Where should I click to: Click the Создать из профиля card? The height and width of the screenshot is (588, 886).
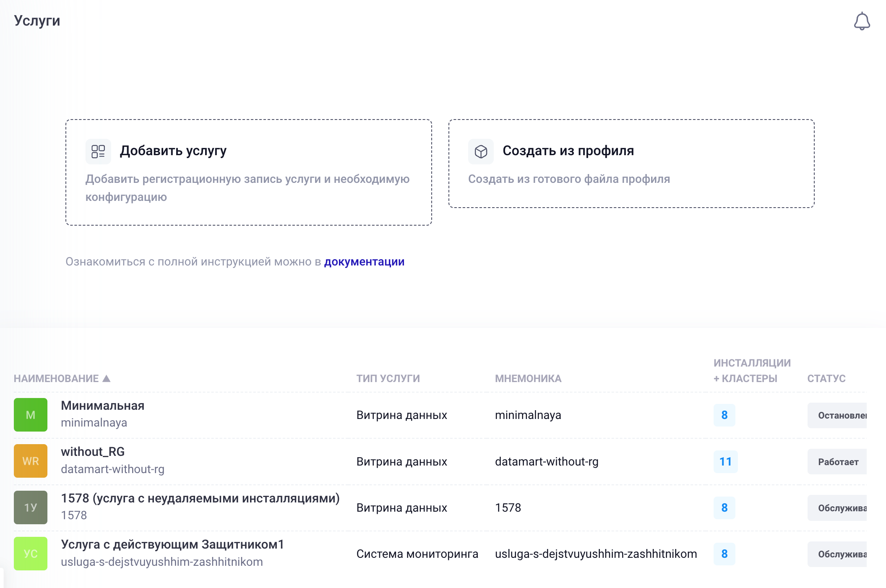(x=631, y=164)
